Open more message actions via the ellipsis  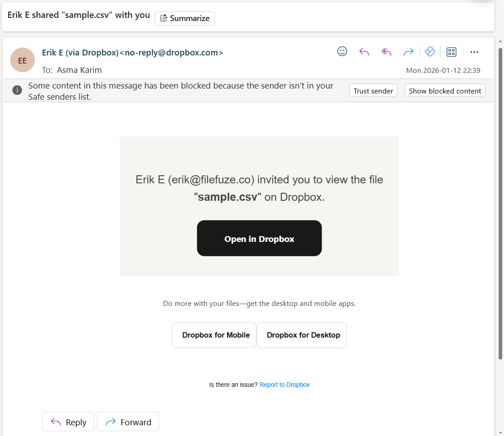(474, 52)
